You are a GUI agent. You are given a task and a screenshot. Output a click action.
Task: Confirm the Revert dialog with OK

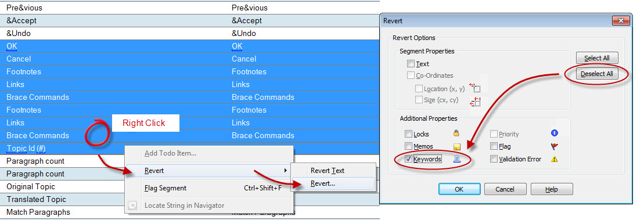pyautogui.click(x=459, y=189)
